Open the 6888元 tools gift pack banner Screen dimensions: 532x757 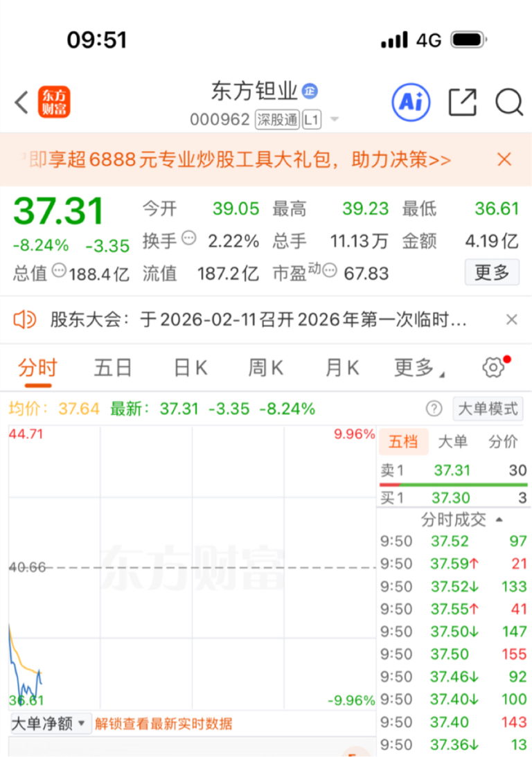click(x=240, y=159)
